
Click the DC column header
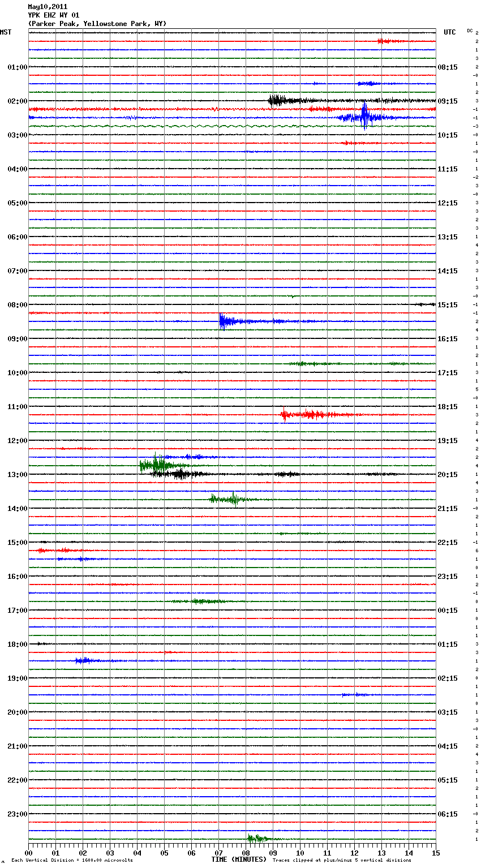(470, 31)
